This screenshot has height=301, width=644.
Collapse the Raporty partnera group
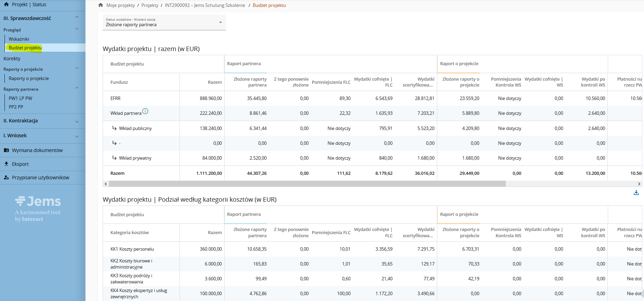click(77, 89)
